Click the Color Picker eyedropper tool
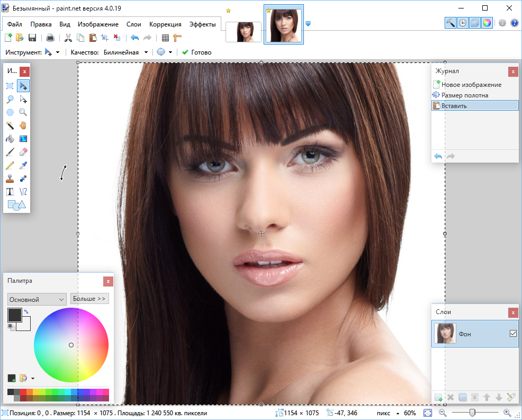The image size is (522, 420). coord(23,165)
